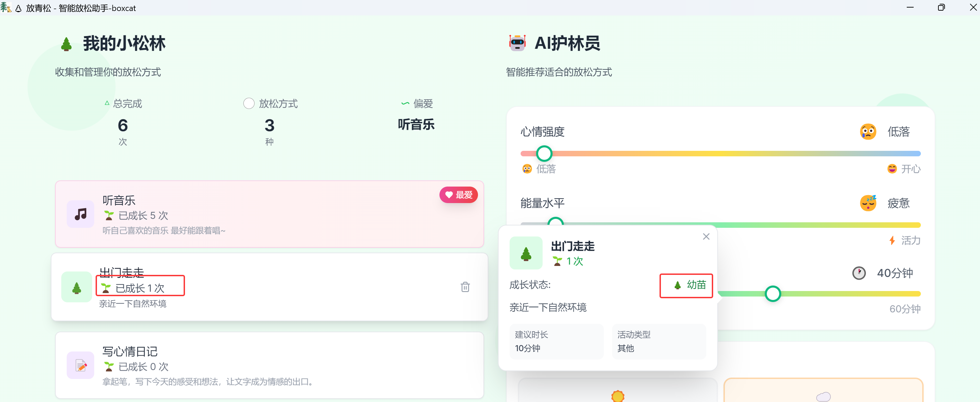The width and height of the screenshot is (980, 402).
Task: Click the tree icon on 出门走走 card
Action: coord(76,287)
